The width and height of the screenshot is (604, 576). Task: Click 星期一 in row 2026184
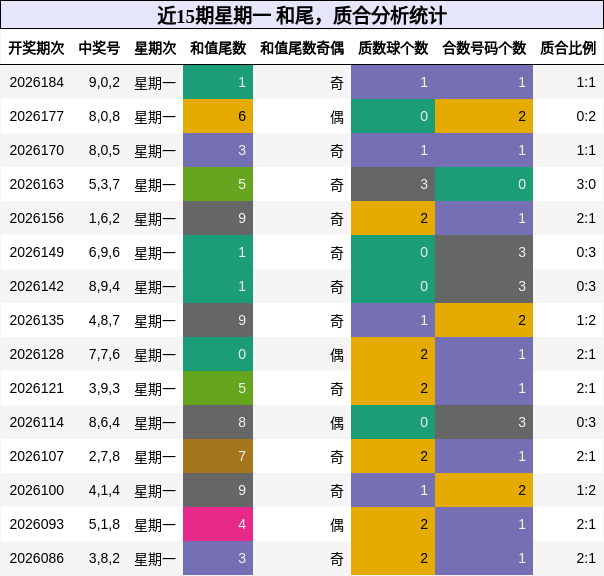tap(155, 83)
